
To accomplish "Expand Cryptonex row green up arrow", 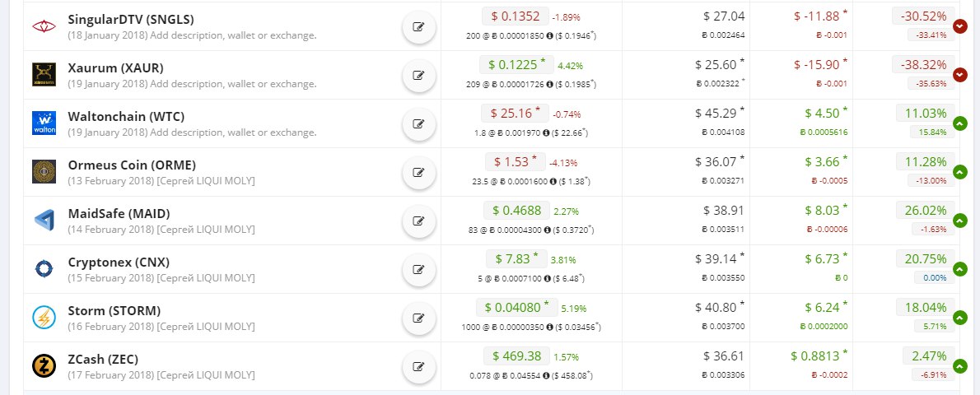I will coord(960,269).
